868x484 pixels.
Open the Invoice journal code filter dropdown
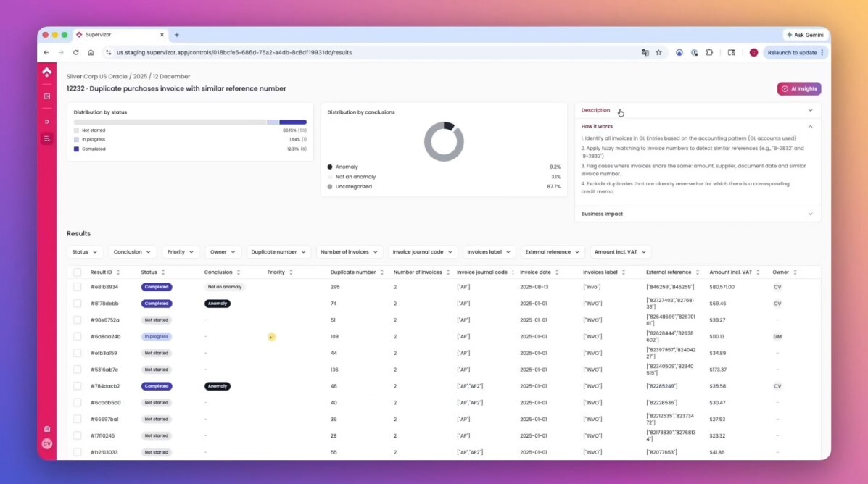pyautogui.click(x=423, y=252)
